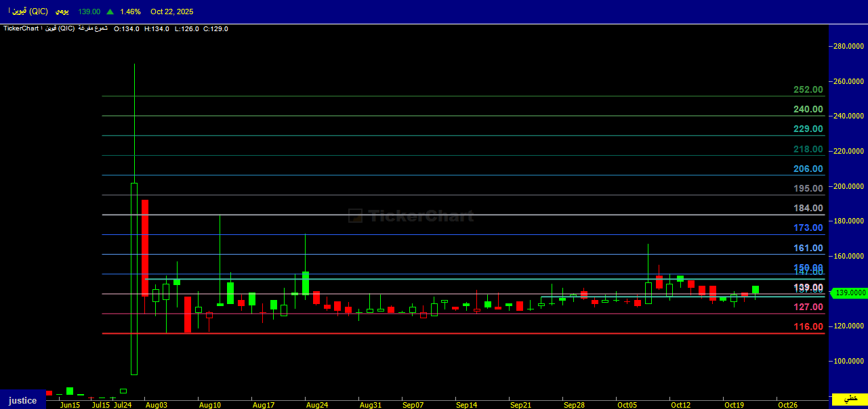
Task: Click the 200.0000 price axis tick
Action: (x=848, y=186)
